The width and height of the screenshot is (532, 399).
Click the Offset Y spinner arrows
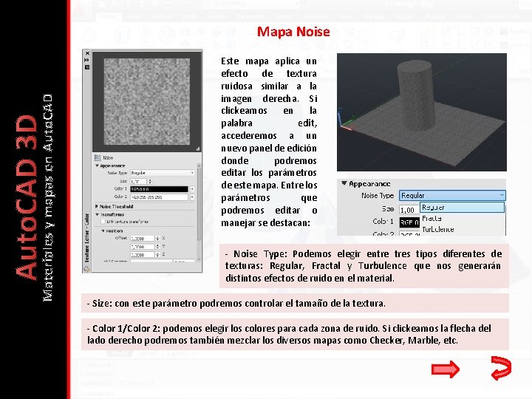(x=157, y=247)
